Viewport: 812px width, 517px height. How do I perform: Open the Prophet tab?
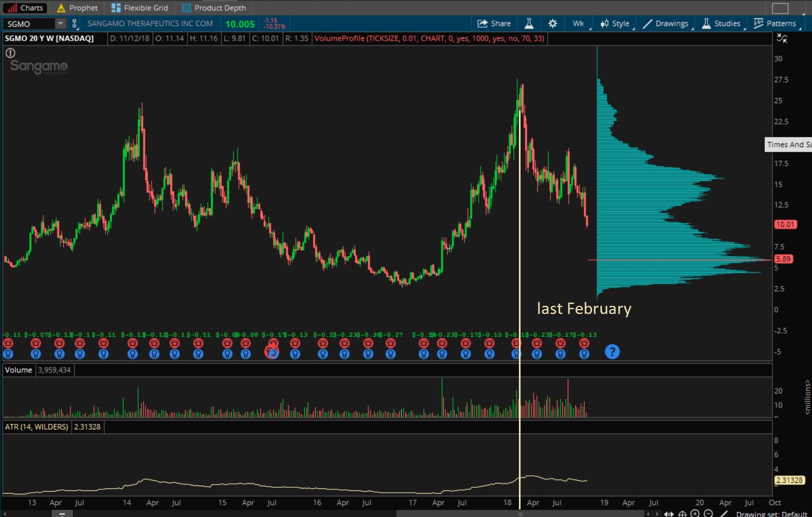pyautogui.click(x=77, y=8)
